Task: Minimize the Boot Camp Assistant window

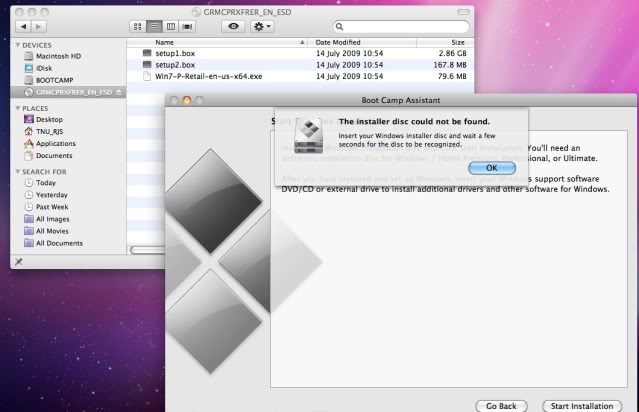Action: (x=187, y=100)
